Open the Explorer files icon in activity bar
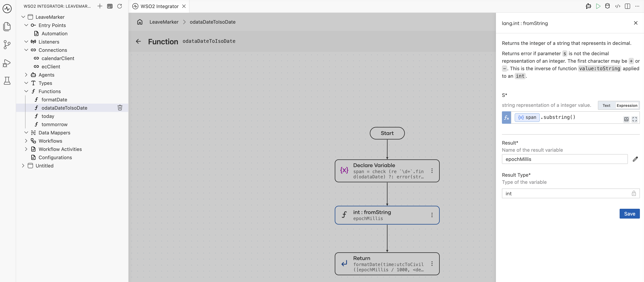Viewport: 644px width, 282px height. [7, 26]
